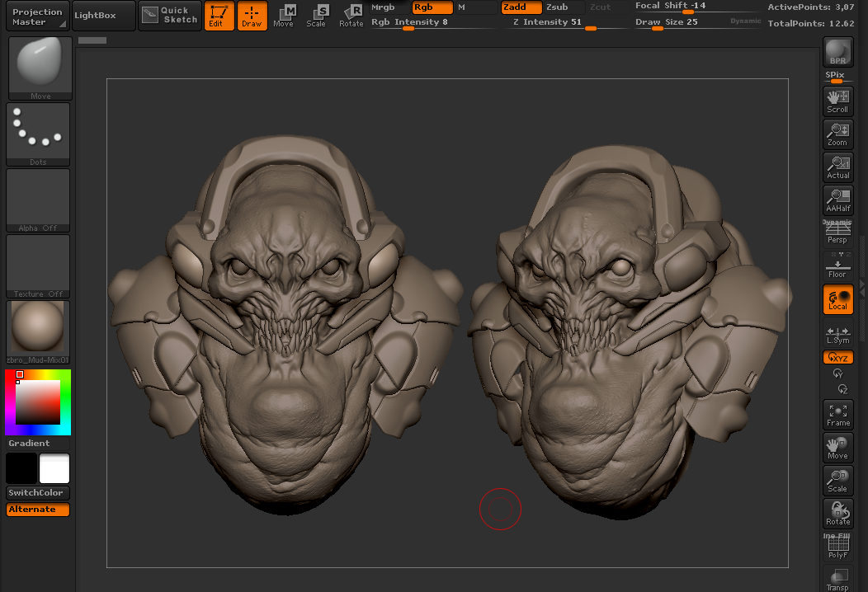
Task: Select Z-axis rotation icon below XYZ
Action: tap(842, 389)
